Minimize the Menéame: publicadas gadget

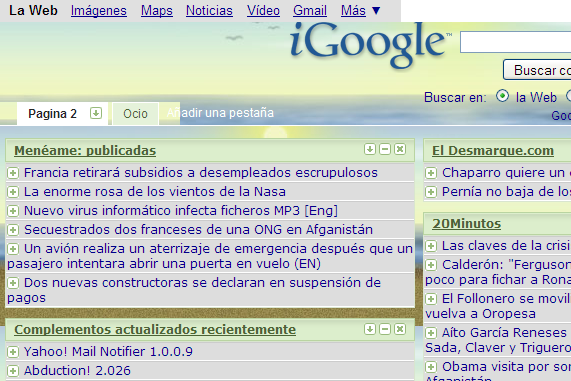pyautogui.click(x=385, y=149)
